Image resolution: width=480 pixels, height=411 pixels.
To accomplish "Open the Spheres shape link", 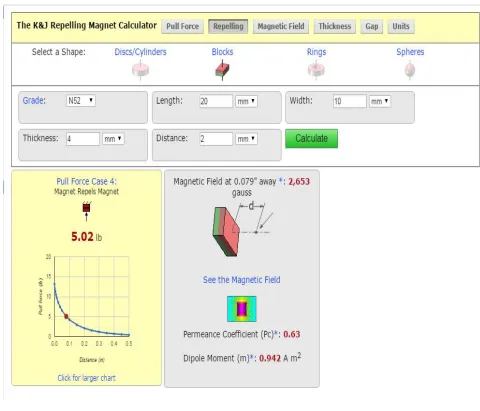I will click(x=410, y=52).
